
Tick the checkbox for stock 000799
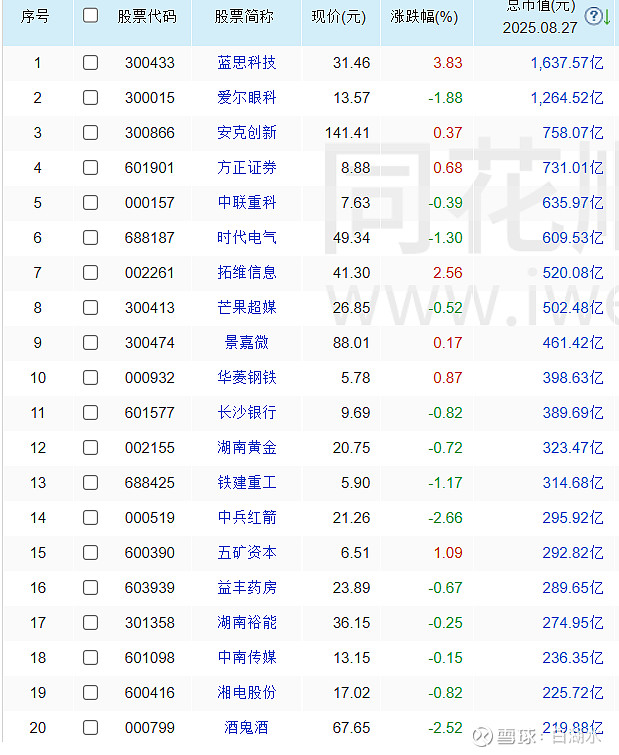90,728
